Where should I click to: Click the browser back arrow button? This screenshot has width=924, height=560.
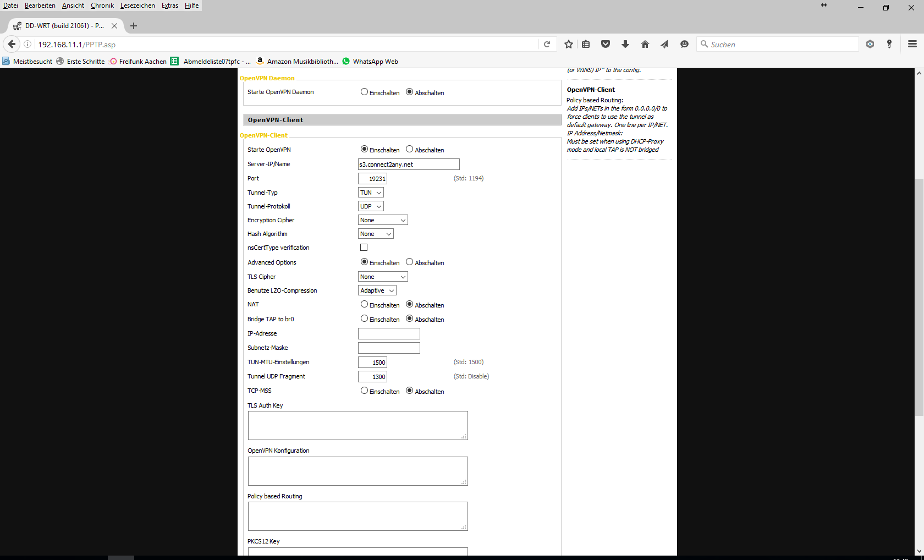(x=12, y=44)
